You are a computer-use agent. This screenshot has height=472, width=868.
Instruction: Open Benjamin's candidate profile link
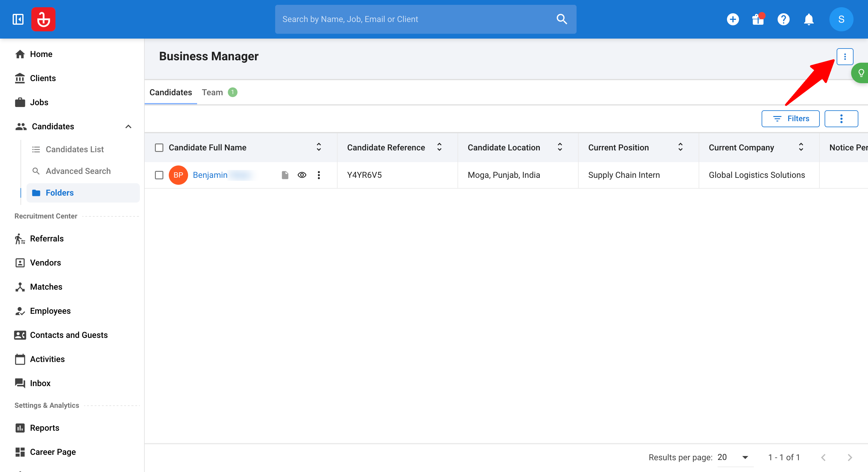click(x=210, y=175)
